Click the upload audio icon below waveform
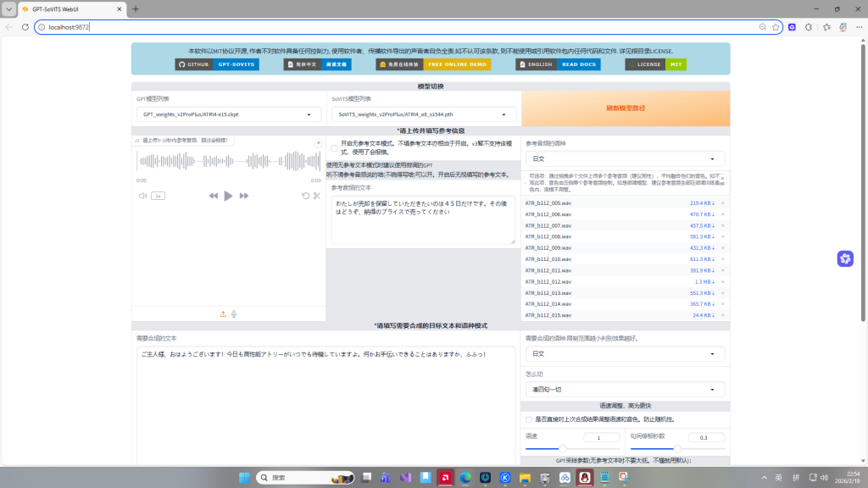Screen dimensions: 868x488 [223, 313]
